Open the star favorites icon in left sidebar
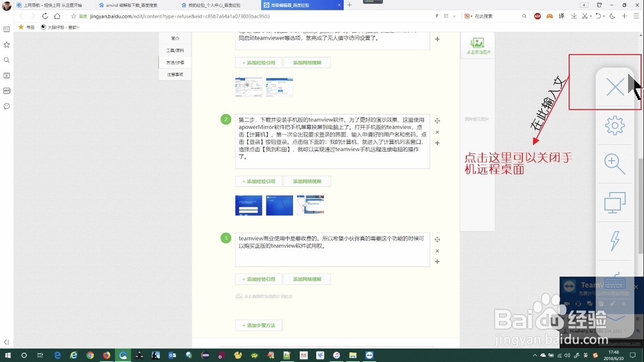The height and width of the screenshot is (362, 644). 6,44
